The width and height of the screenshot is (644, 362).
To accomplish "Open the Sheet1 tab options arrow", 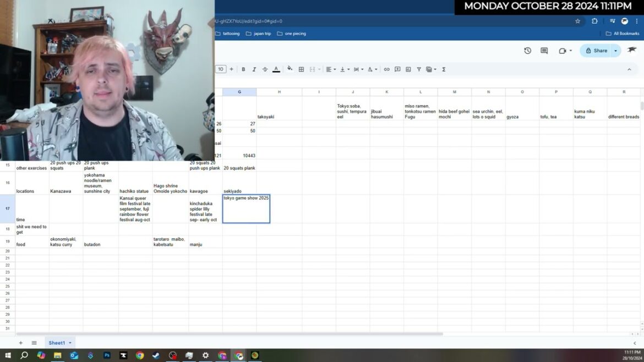I will click(70, 343).
